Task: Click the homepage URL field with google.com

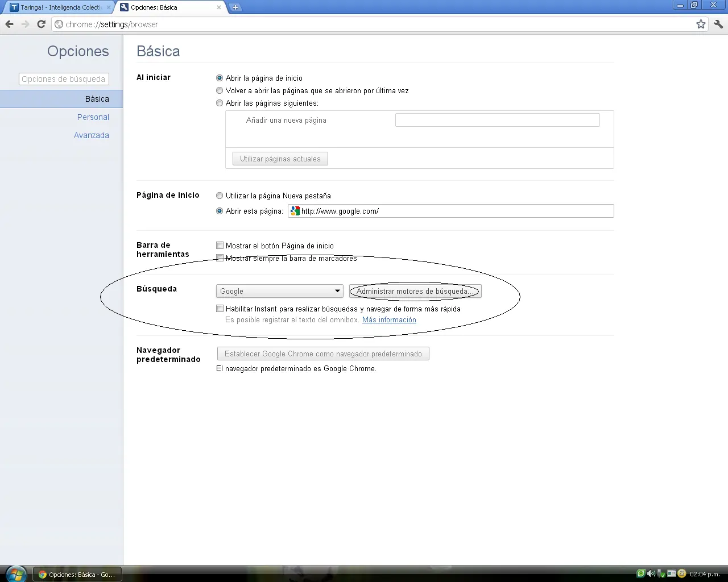Action: [x=451, y=211]
